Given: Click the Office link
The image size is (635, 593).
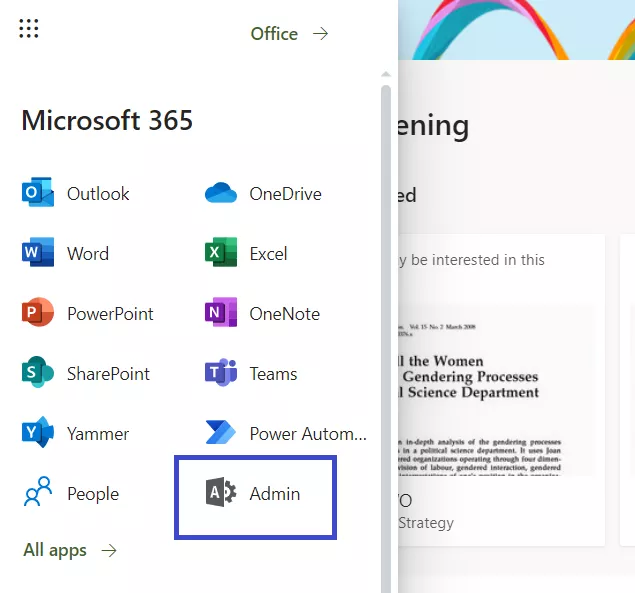Looking at the screenshot, I should [x=274, y=34].
